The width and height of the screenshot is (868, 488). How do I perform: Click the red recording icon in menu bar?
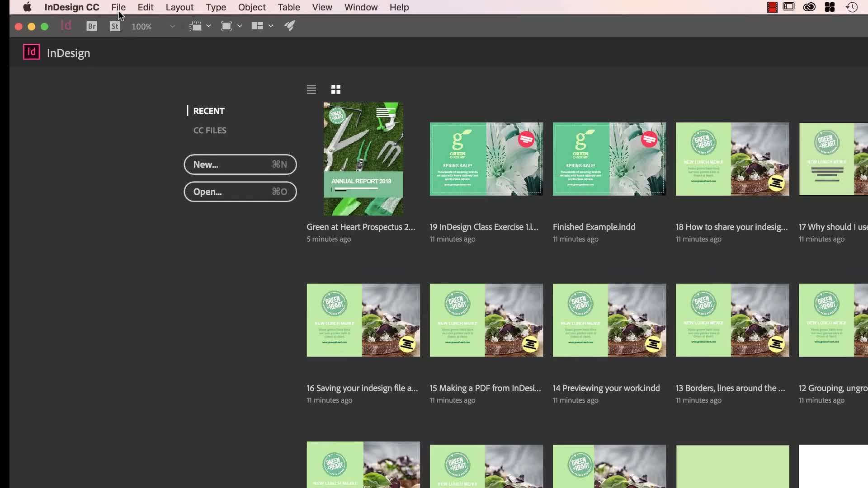tap(772, 7)
